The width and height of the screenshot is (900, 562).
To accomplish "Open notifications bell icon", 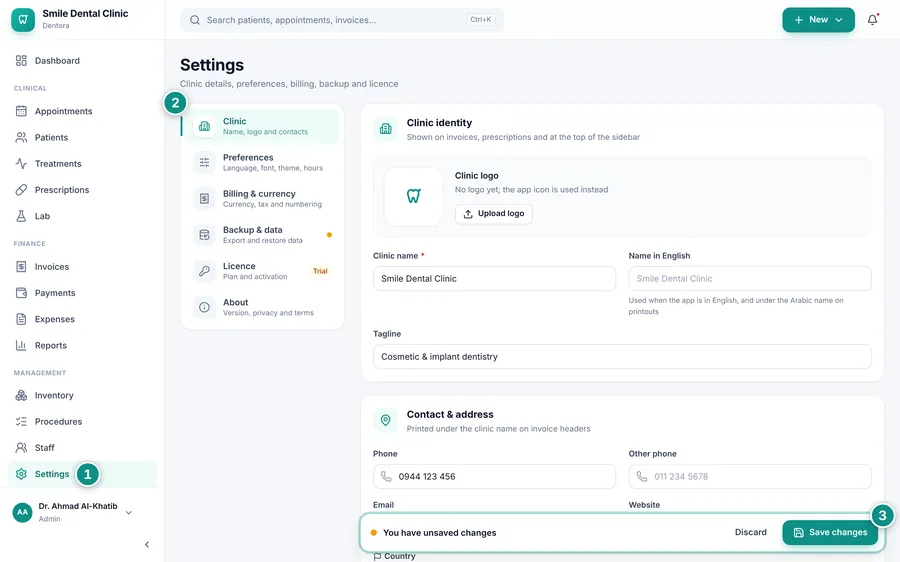I will (x=872, y=20).
